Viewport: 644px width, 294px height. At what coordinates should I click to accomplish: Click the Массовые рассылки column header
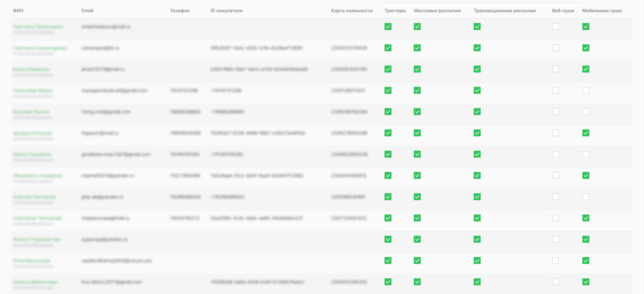click(x=437, y=11)
